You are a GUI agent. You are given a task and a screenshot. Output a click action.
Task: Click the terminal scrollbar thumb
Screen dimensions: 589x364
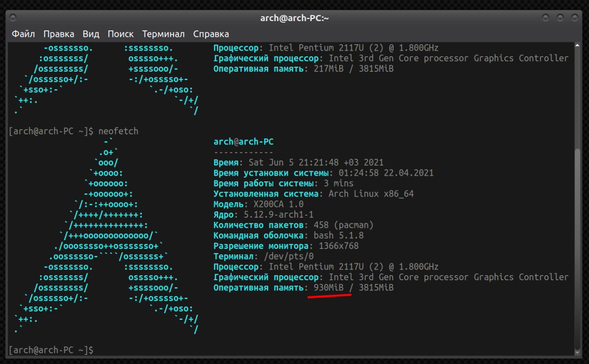pyautogui.click(x=578, y=248)
